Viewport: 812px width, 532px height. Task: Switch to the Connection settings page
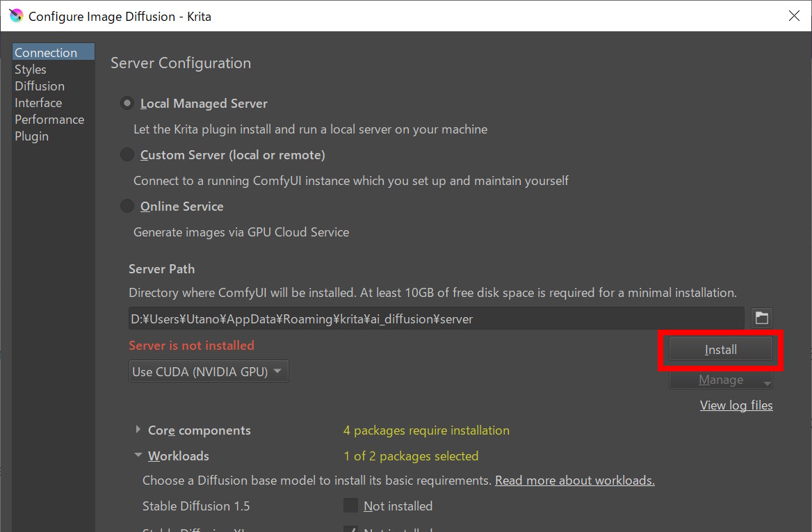54,52
